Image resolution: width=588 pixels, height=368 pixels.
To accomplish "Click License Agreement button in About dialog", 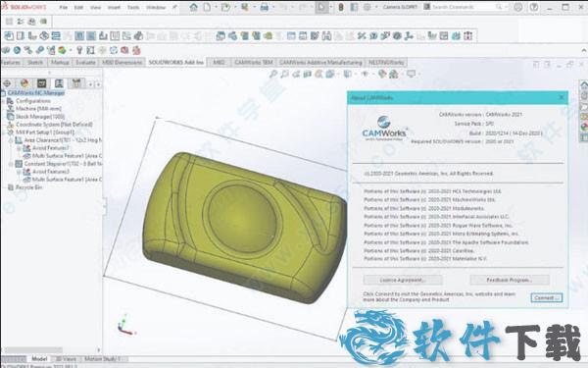I will pos(403,280).
